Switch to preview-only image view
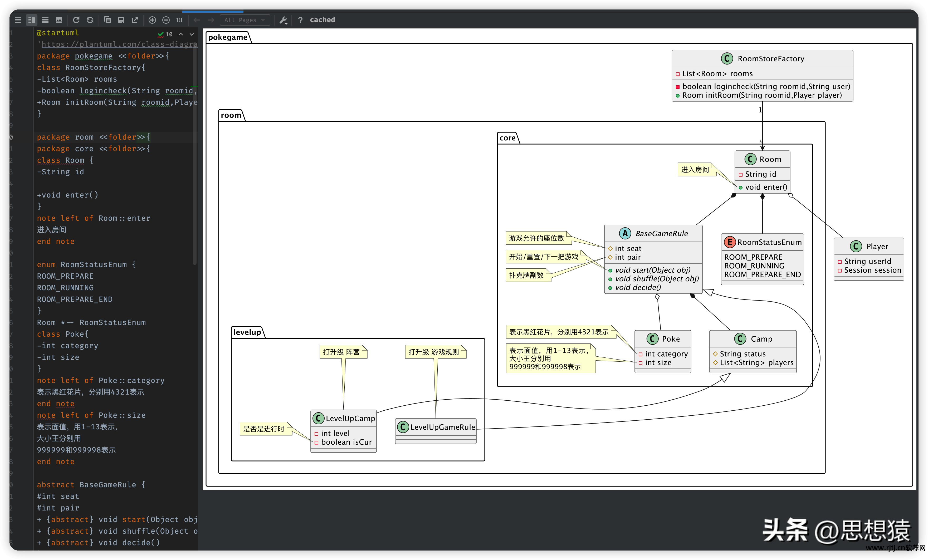Screen dimensions: 928x560 click(59, 20)
